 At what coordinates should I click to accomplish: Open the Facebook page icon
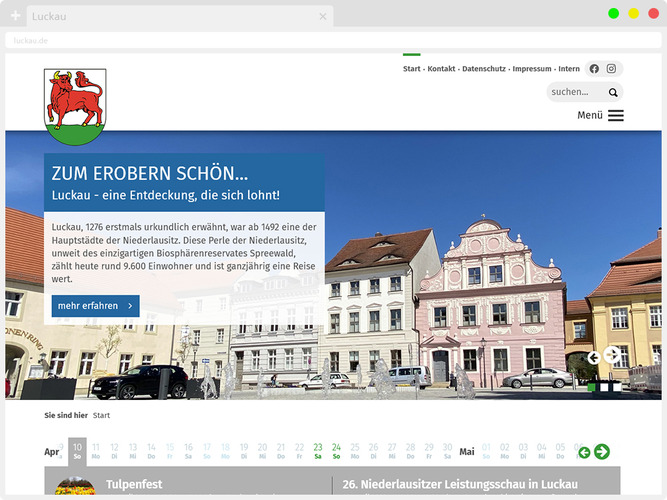(594, 69)
